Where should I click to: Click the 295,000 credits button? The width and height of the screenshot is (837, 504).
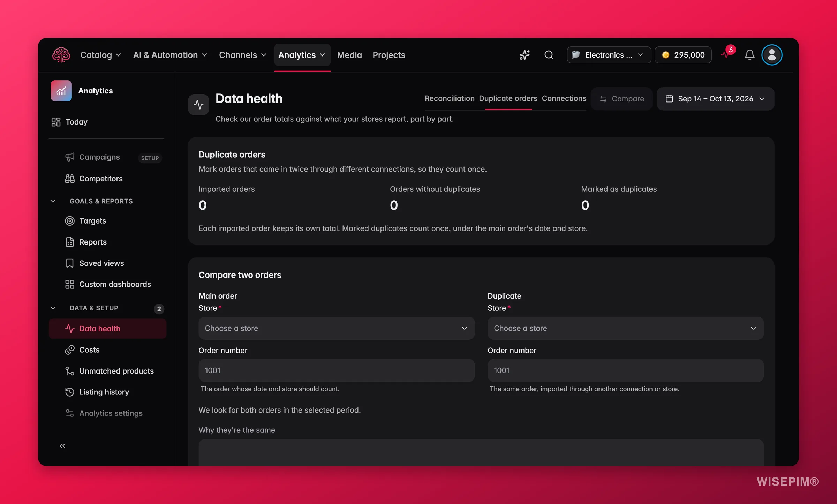(x=683, y=55)
